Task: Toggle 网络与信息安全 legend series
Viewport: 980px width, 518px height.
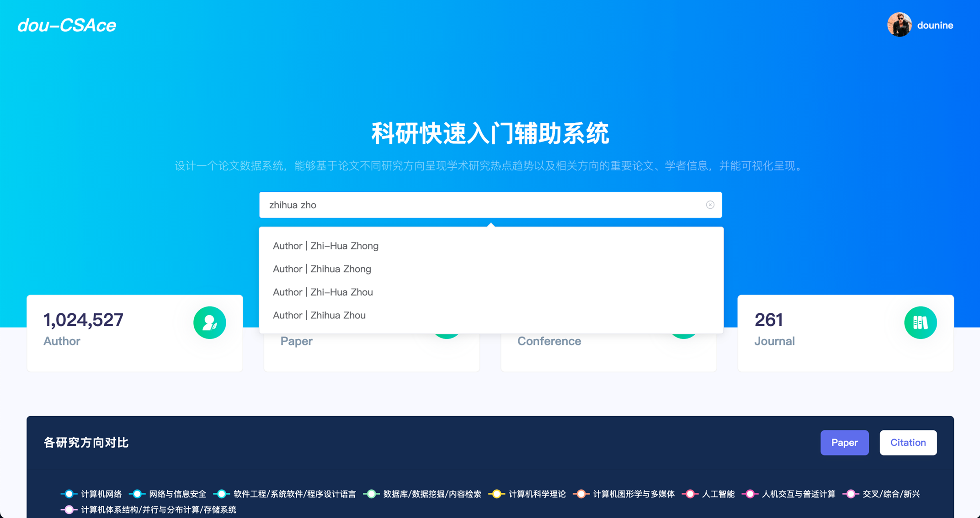Action: (177, 494)
